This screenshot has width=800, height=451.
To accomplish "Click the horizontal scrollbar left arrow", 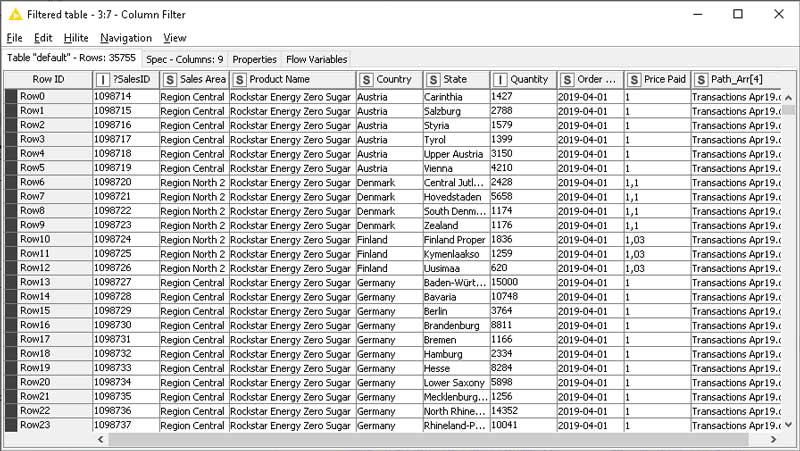I will (101, 439).
